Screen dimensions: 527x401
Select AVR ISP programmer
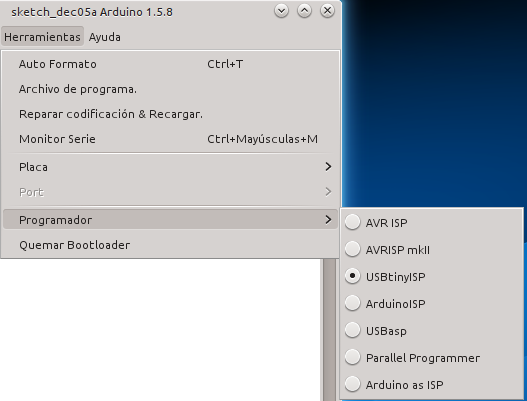tap(432, 223)
